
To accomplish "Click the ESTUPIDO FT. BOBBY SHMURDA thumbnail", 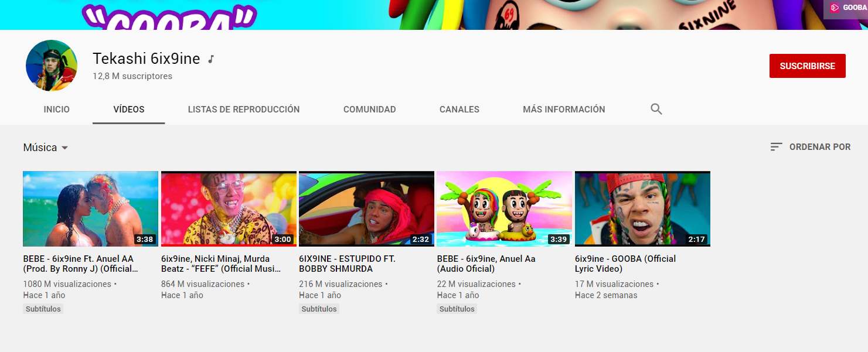I will tap(366, 209).
